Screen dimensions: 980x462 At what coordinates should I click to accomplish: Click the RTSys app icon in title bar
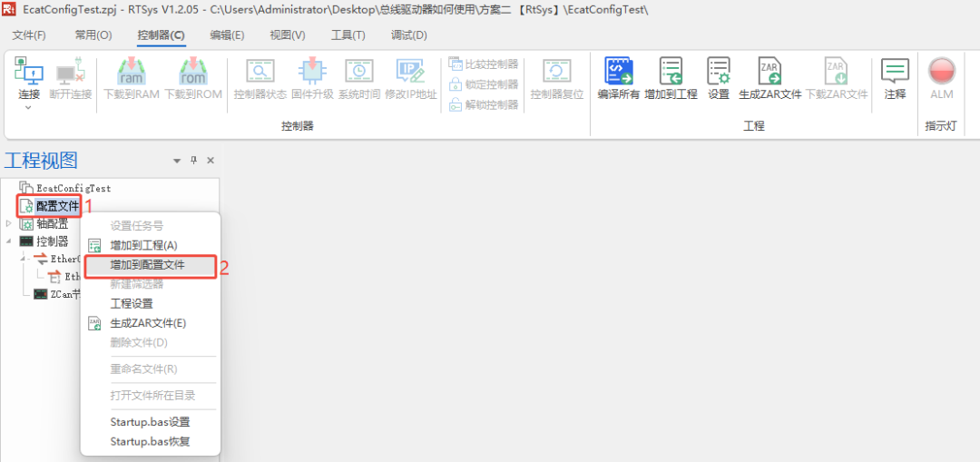9,9
